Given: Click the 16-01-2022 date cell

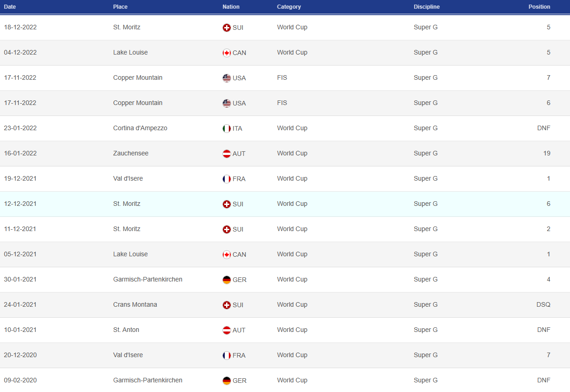Looking at the screenshot, I should (20, 153).
